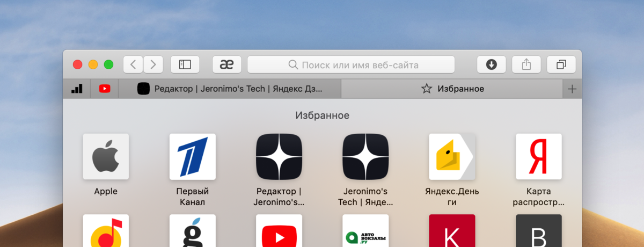
Task: Click the Избранное page heading
Action: pos(322,115)
